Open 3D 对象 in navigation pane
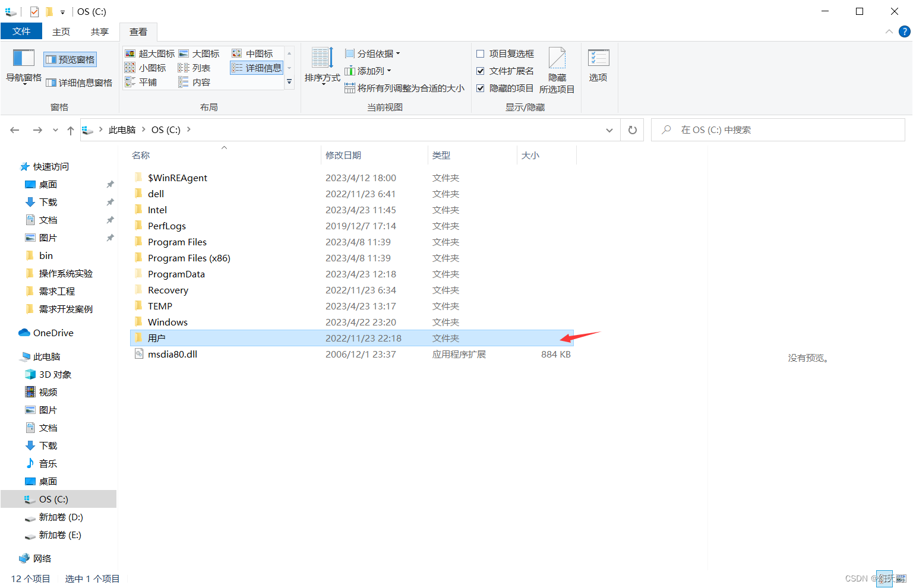The width and height of the screenshot is (913, 588). pos(55,374)
